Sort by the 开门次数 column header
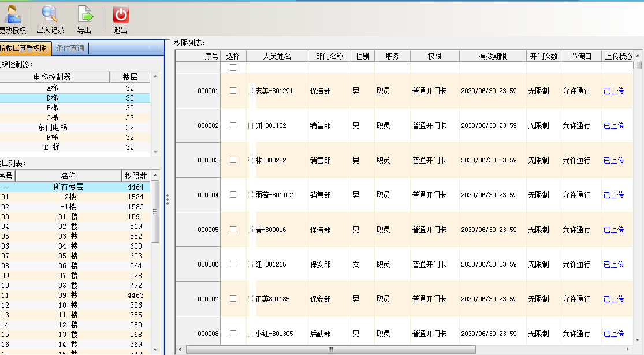644x355 pixels. pos(544,56)
